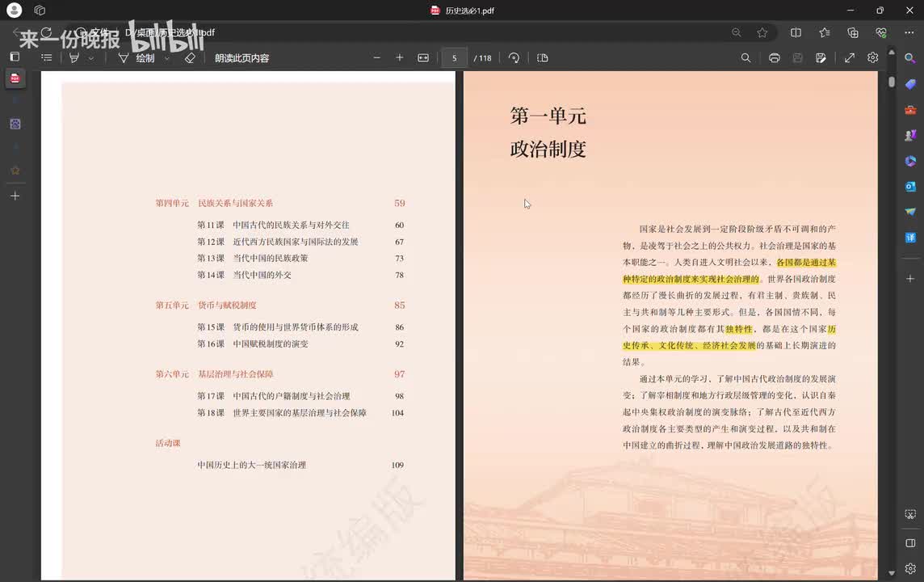Open Browser essentials heart icon

click(x=881, y=32)
